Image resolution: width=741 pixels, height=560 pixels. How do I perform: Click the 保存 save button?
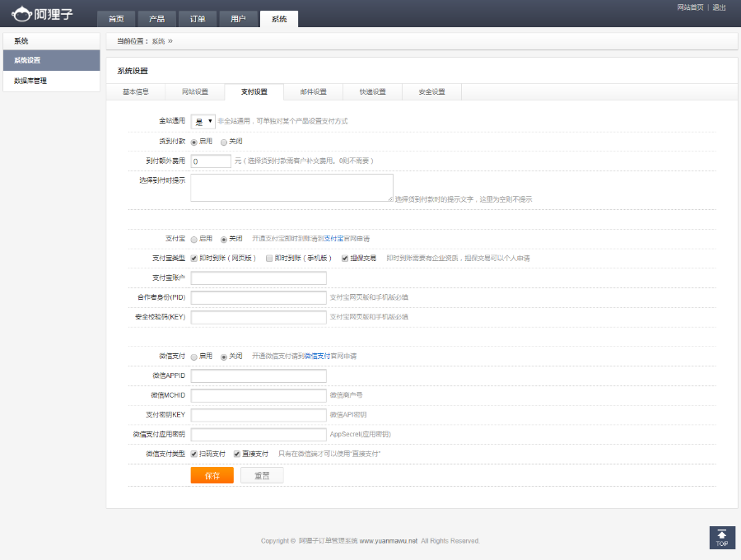pyautogui.click(x=212, y=475)
